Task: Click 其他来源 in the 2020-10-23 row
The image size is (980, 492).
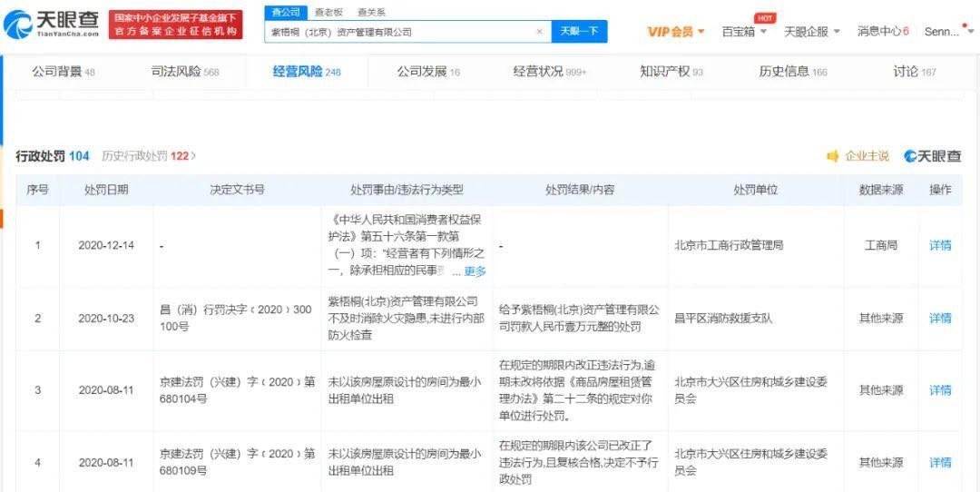Action: (x=880, y=319)
